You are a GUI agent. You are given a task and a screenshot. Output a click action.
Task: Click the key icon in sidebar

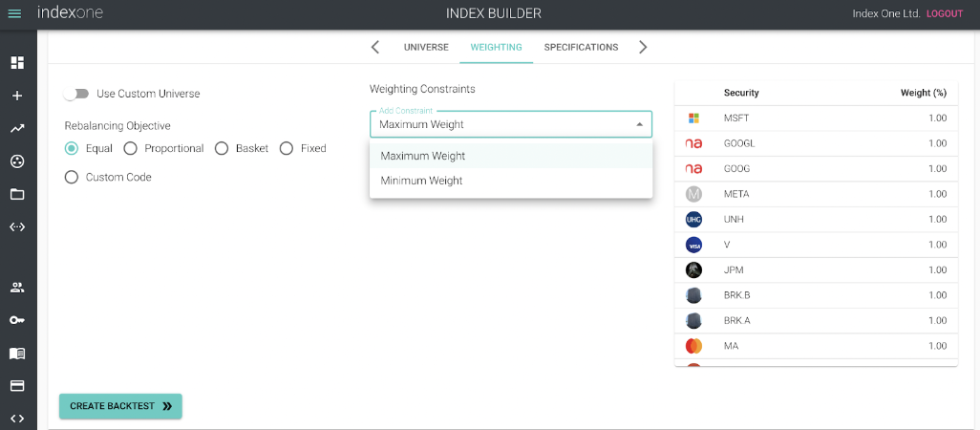coord(17,320)
